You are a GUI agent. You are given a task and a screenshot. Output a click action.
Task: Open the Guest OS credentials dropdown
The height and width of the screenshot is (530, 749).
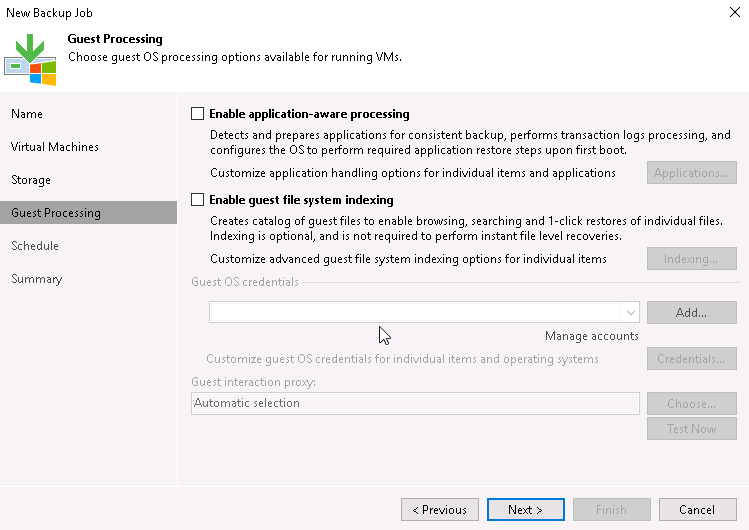point(629,312)
